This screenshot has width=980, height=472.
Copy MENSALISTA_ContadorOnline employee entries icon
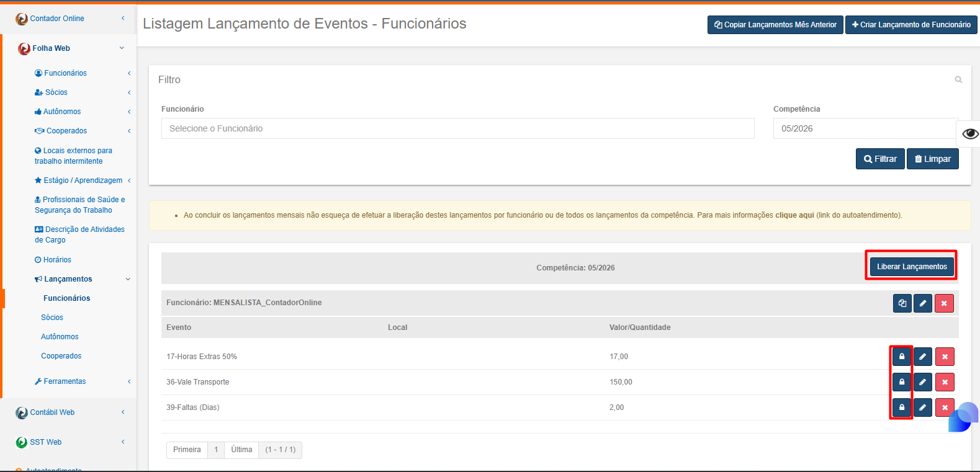(x=902, y=303)
